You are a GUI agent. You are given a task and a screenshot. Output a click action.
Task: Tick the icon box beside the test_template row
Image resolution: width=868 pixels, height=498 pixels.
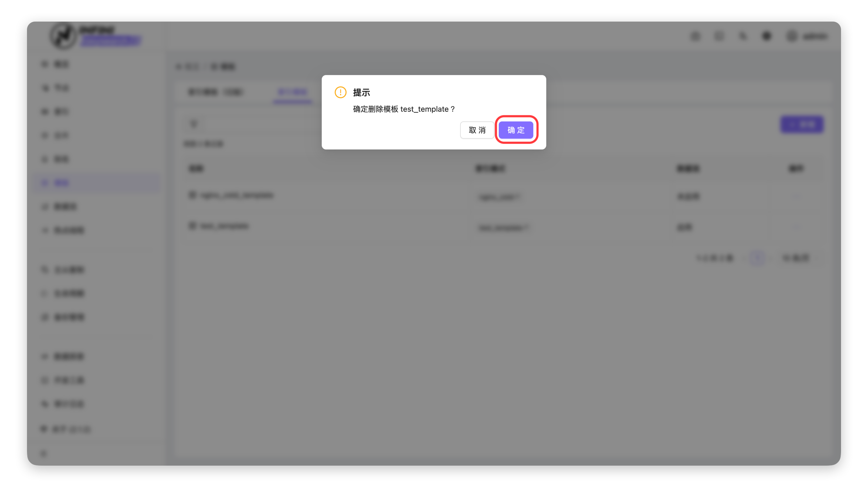click(x=192, y=226)
